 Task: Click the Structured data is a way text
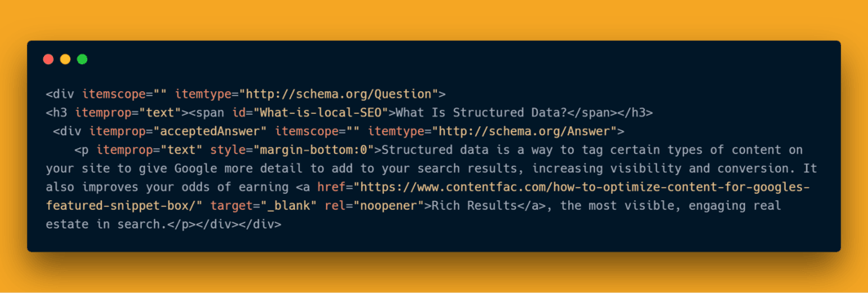466,150
